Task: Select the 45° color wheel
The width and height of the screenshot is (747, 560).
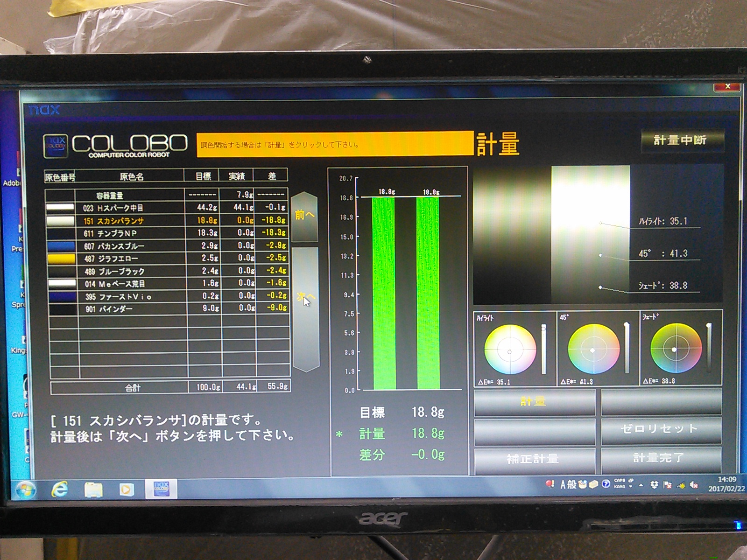Action: [x=593, y=349]
